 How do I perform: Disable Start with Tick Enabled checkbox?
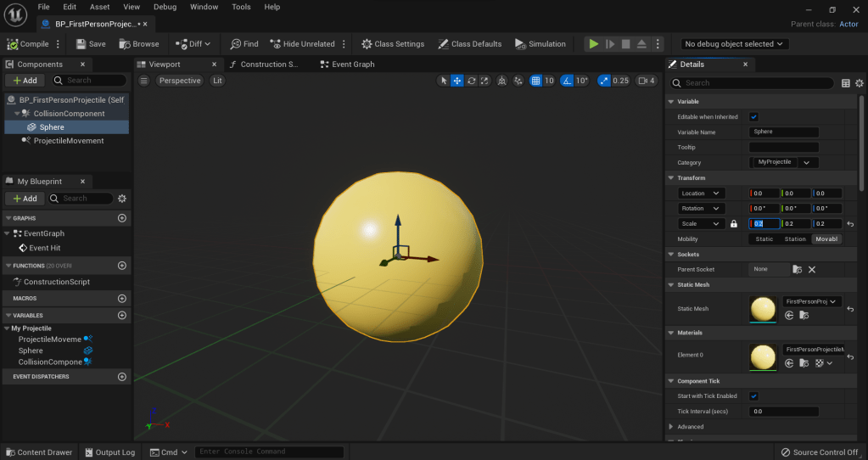[753, 395]
